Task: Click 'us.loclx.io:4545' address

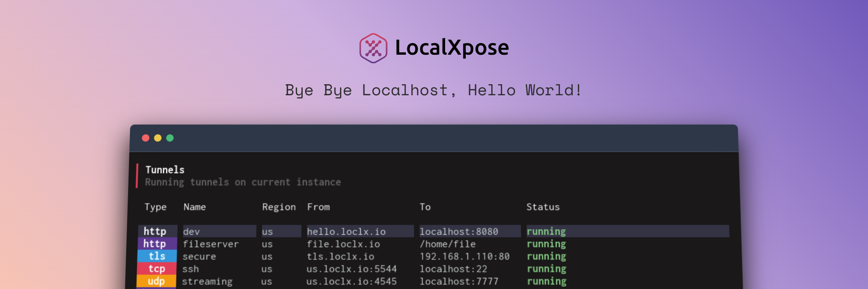Action: point(352,281)
